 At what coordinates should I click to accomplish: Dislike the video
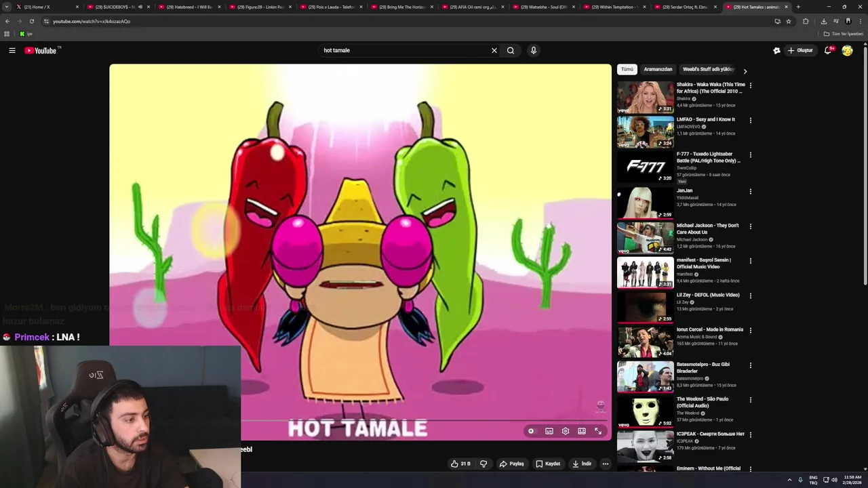click(x=484, y=464)
